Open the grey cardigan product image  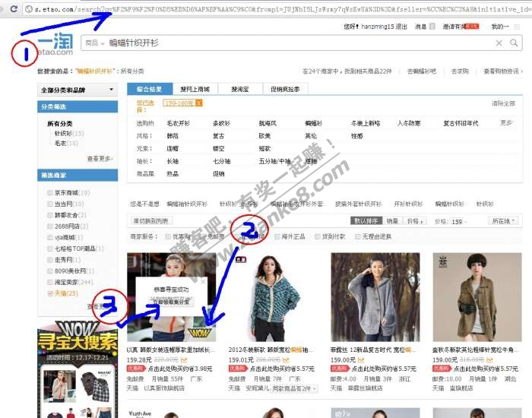(375, 297)
